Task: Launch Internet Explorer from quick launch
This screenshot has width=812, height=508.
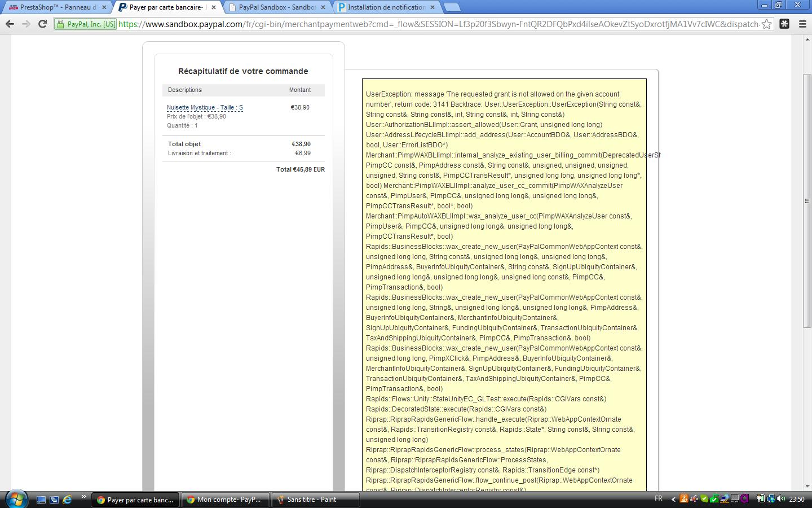Action: pyautogui.click(x=67, y=500)
